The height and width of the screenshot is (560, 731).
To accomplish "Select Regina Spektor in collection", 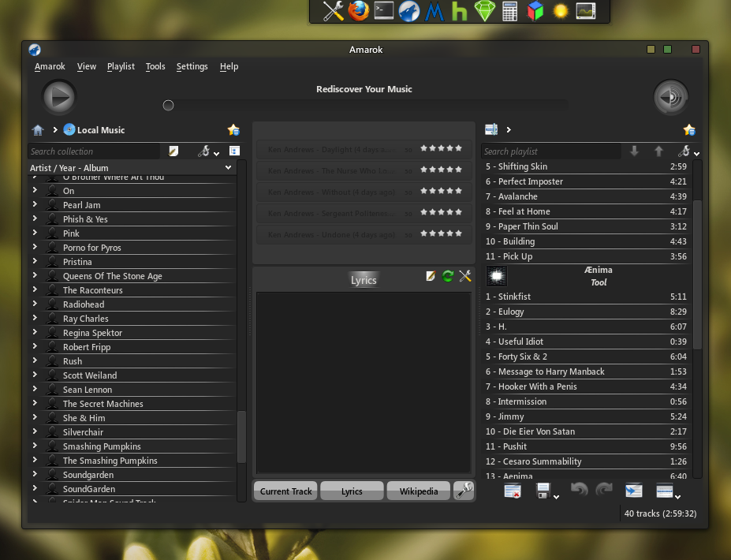I will pyautogui.click(x=92, y=333).
